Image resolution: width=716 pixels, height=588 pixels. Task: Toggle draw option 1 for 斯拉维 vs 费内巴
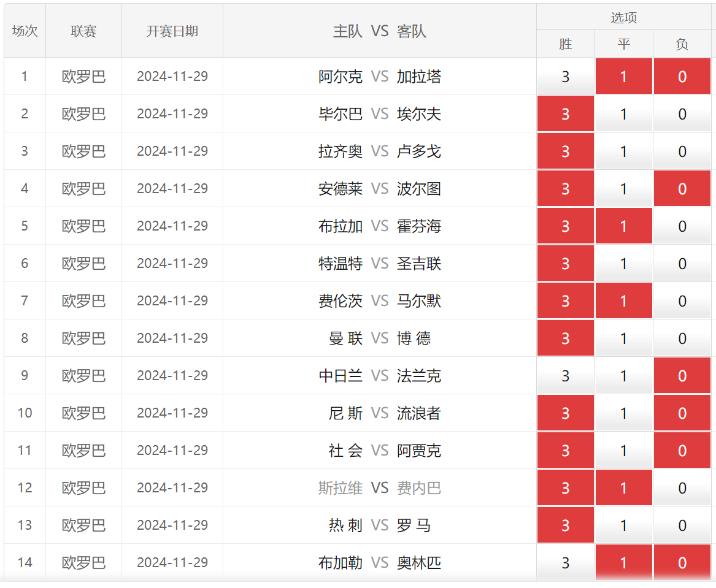click(x=623, y=488)
